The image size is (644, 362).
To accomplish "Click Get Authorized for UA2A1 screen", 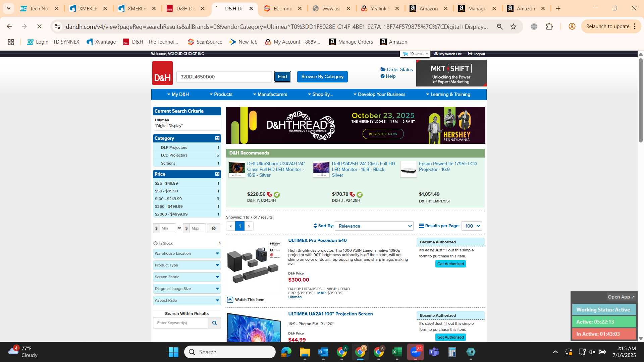I will tap(450, 337).
